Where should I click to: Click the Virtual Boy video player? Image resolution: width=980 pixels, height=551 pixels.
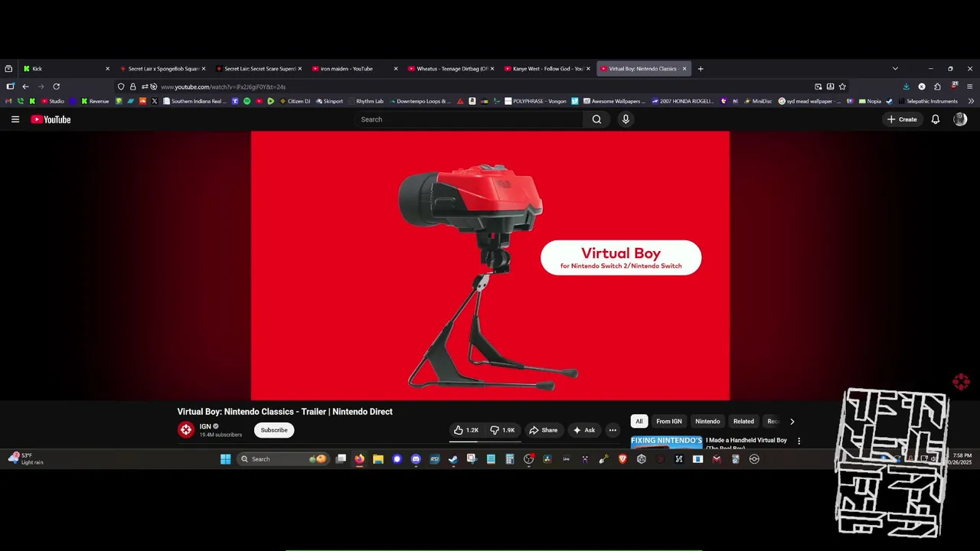490,266
